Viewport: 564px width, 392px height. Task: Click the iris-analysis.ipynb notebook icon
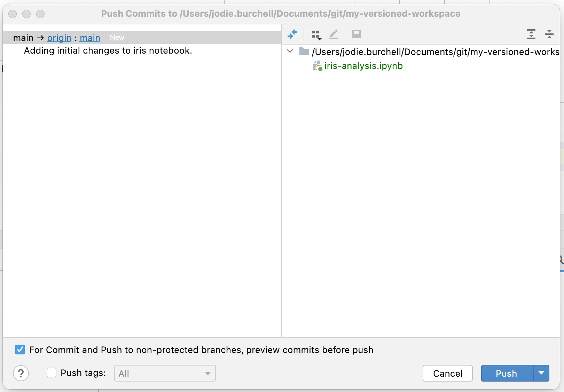[x=317, y=66]
